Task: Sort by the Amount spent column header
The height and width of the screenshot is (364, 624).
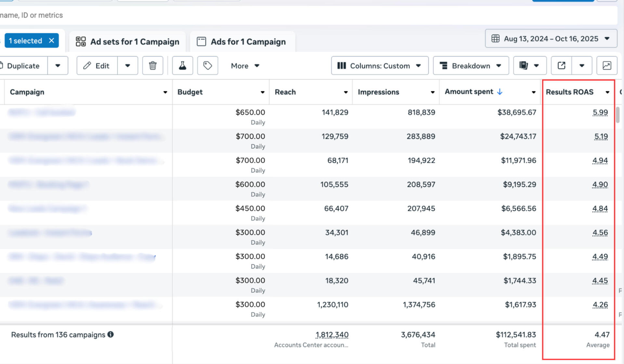Action: pos(469,92)
